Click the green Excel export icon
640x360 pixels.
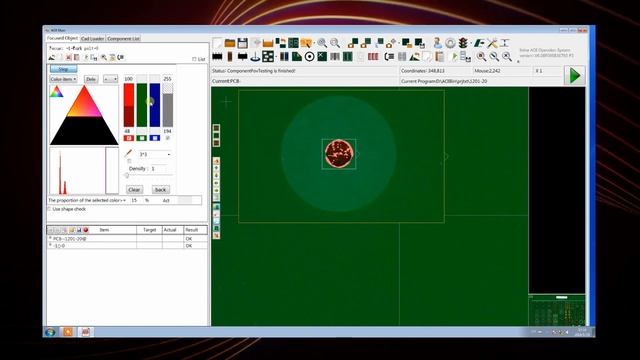(322, 57)
